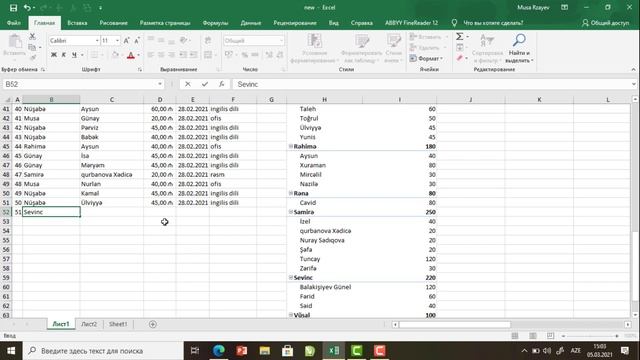Screen dimensions: 640x360
Task: Open the Файл tab
Action: (13, 23)
